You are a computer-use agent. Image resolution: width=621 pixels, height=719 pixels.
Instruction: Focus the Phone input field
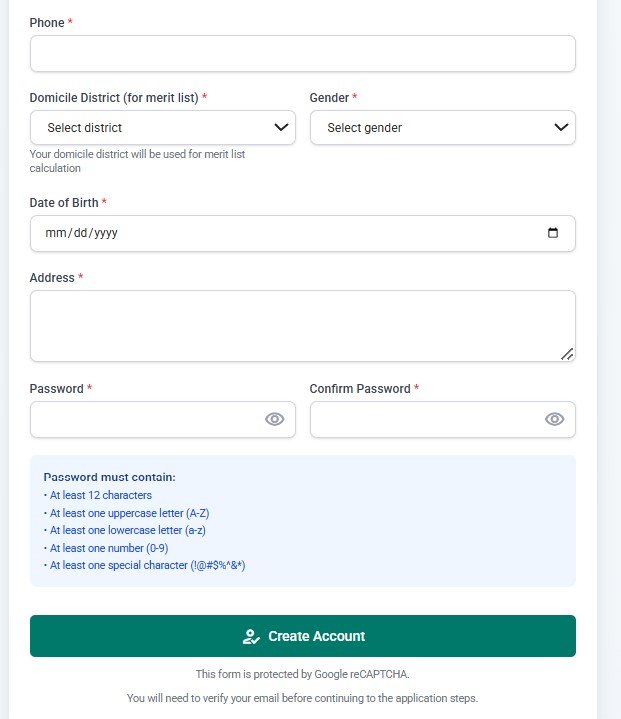(302, 54)
